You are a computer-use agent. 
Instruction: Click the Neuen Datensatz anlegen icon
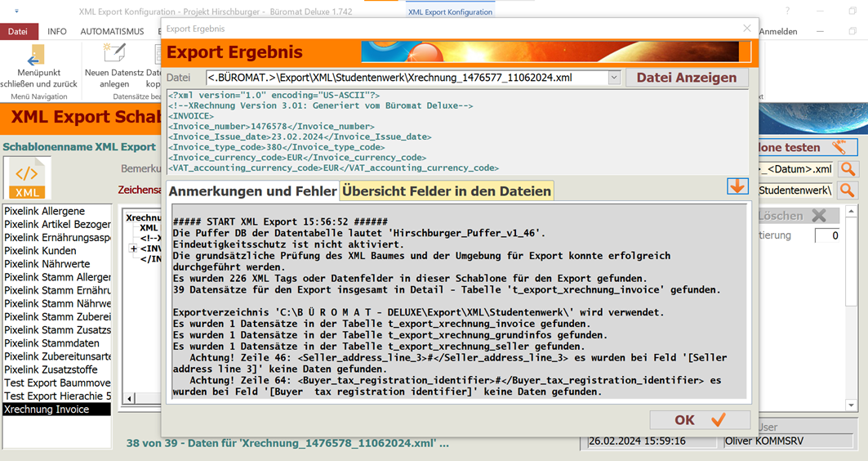(x=114, y=54)
